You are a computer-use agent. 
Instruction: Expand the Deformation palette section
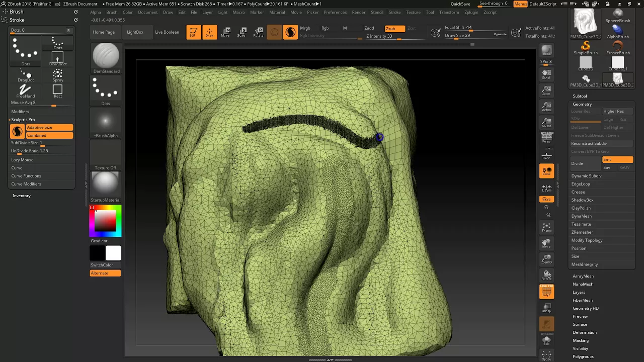coord(585,332)
